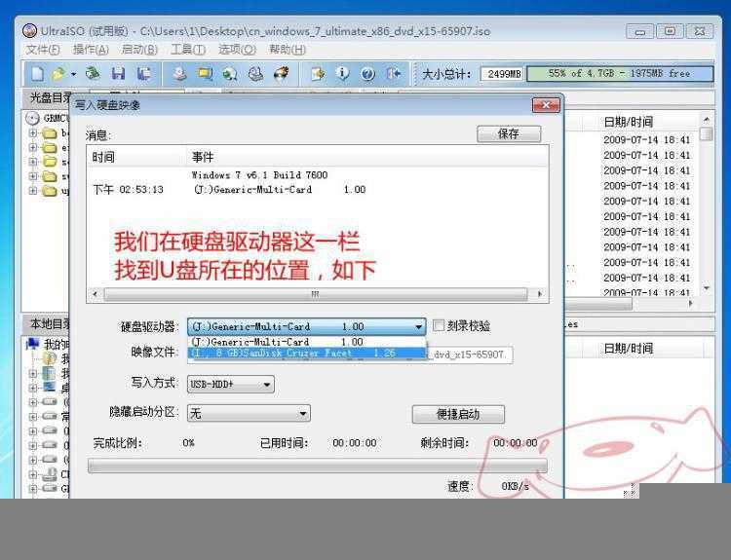Click the lower 日期/时间 column header

tap(628, 348)
